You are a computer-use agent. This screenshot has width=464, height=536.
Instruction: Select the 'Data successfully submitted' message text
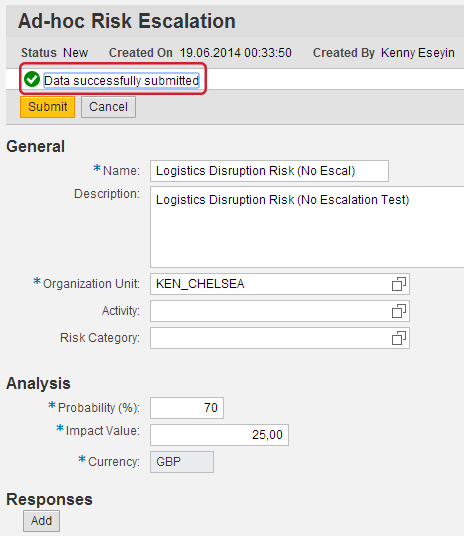click(121, 81)
